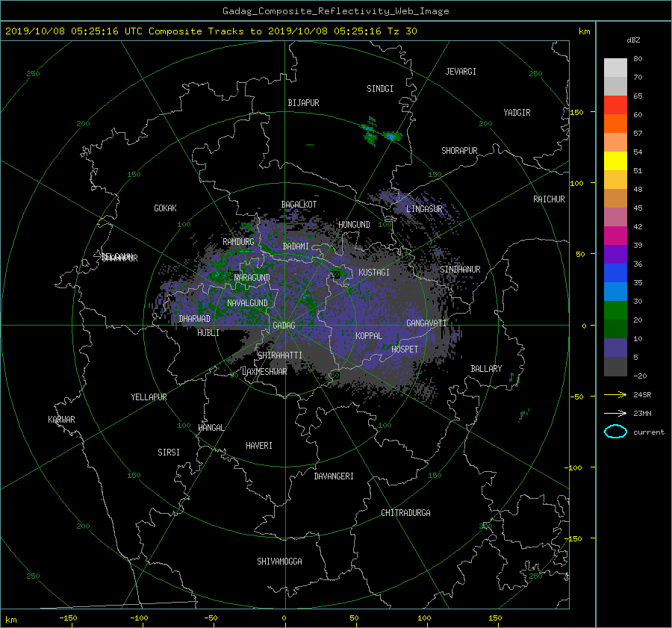Click the NARAGUND city label
Image resolution: width=672 pixels, height=628 pixels.
click(x=252, y=278)
